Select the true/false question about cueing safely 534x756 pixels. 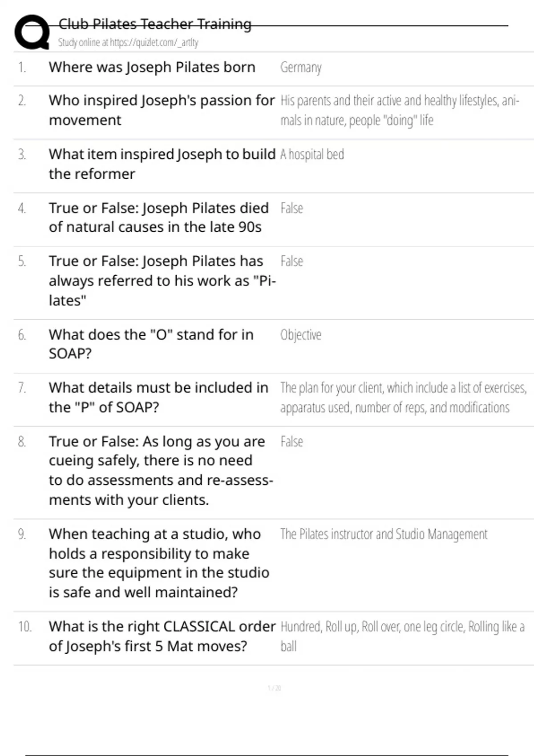point(161,470)
